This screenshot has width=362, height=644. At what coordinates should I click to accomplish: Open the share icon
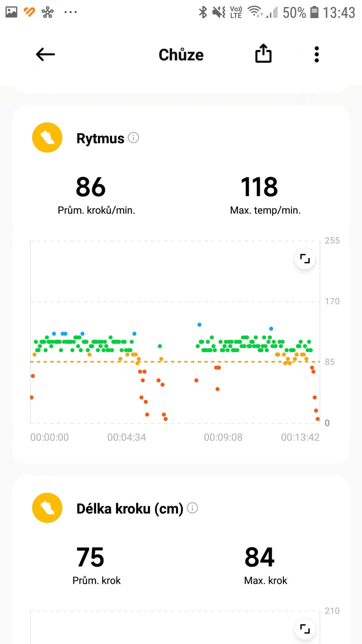(263, 54)
